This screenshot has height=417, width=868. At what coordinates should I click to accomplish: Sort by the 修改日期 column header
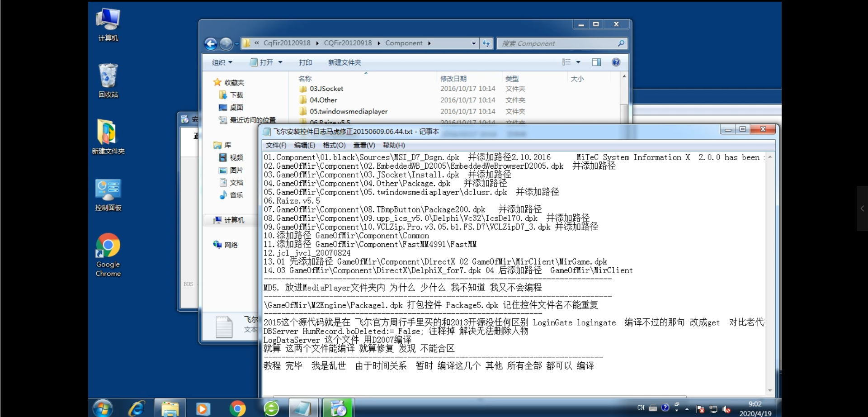tap(453, 79)
